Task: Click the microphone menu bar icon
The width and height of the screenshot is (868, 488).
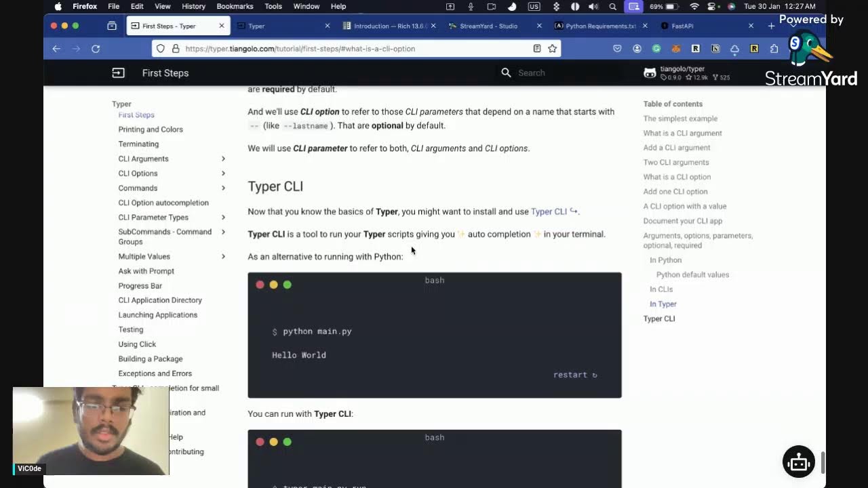Action: [x=471, y=7]
